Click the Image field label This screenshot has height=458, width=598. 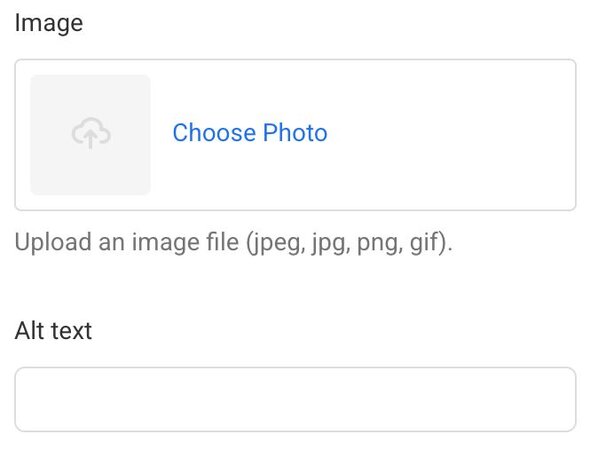point(49,24)
